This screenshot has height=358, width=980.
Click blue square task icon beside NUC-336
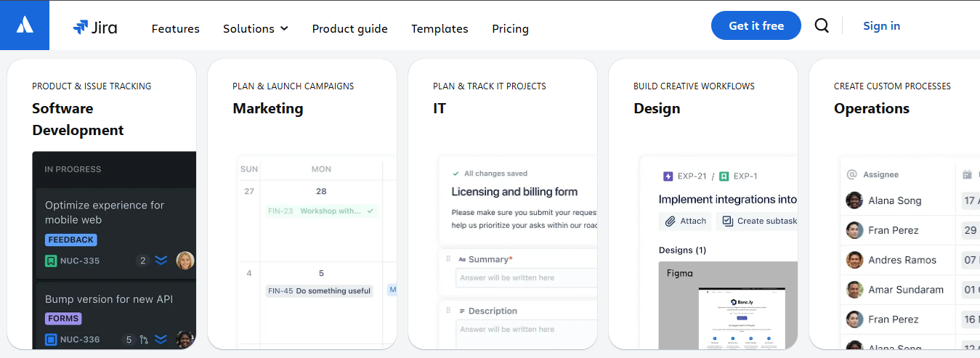(51, 339)
